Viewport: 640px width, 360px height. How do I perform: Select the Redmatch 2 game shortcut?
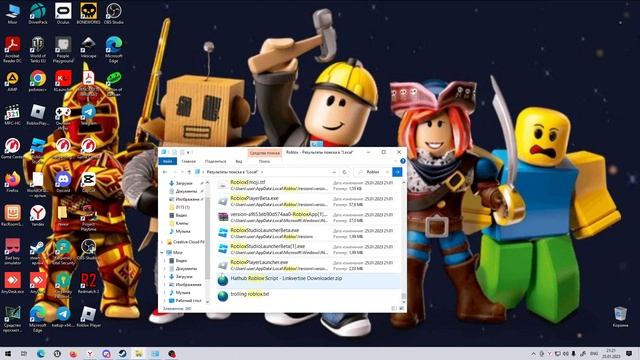point(88,283)
